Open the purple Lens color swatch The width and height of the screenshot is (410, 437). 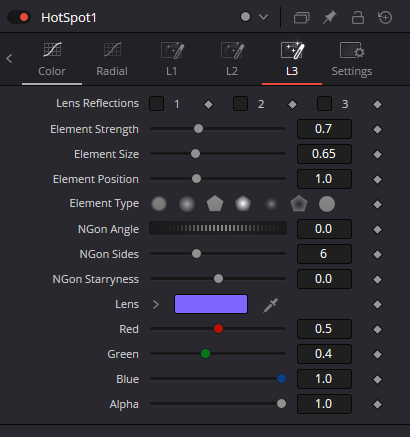click(211, 304)
